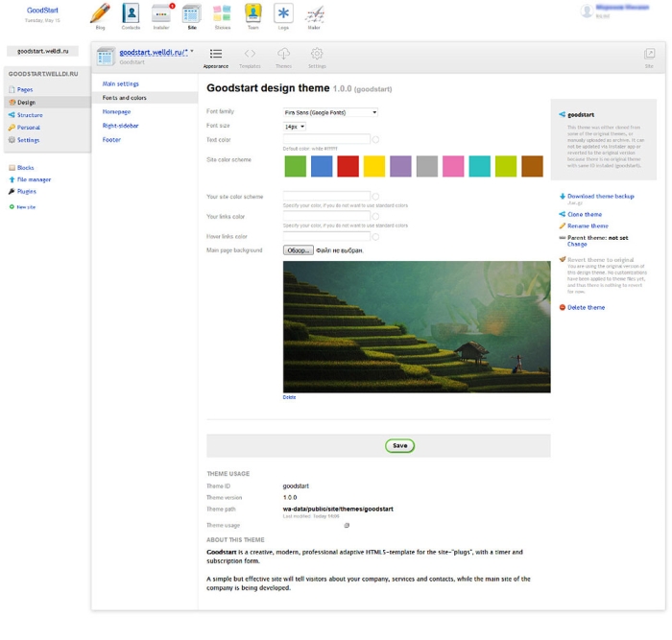Pick the pink site color scheme swatch
Viewport: 672px width, 640px height.
[x=453, y=167]
